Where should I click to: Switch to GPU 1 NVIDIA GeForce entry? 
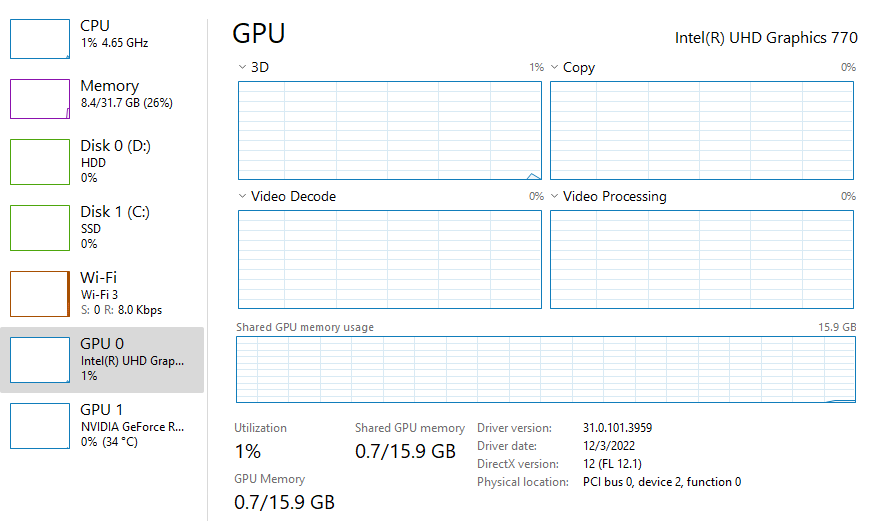point(132,425)
